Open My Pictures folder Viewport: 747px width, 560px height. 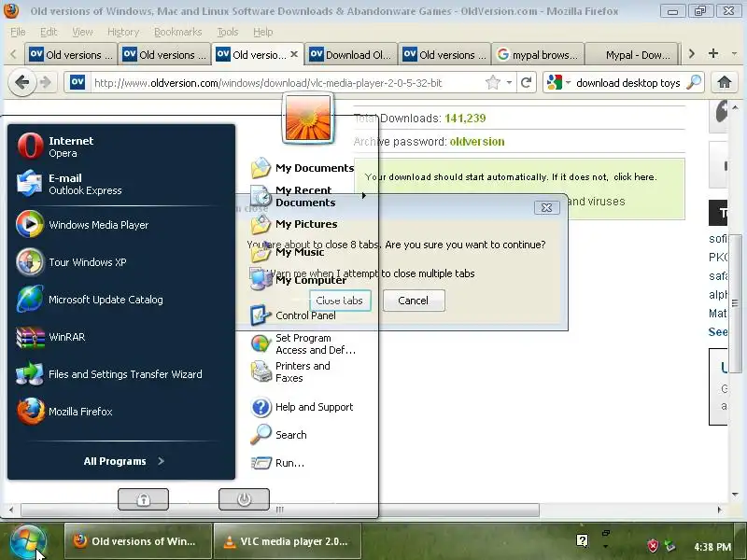[294, 224]
